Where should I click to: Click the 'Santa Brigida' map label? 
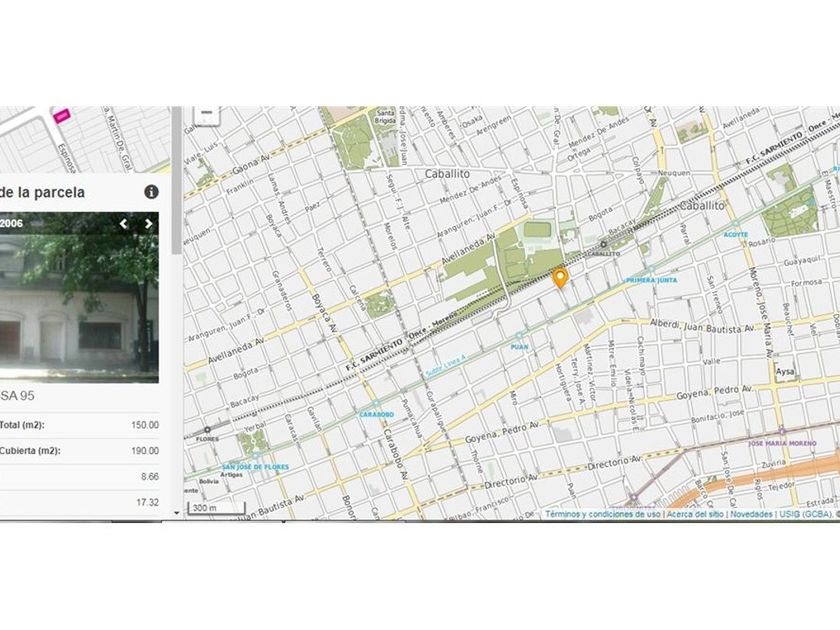click(x=385, y=117)
